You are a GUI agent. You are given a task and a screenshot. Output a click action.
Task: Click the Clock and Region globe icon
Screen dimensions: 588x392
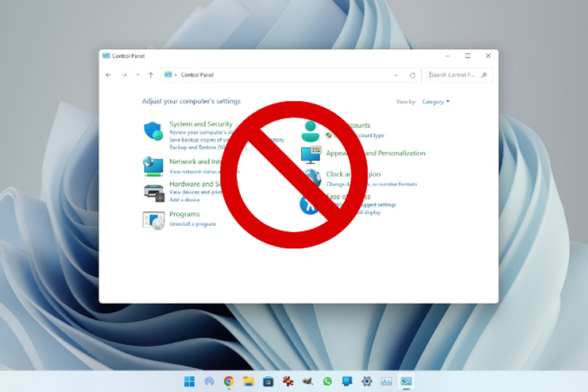[x=311, y=178]
